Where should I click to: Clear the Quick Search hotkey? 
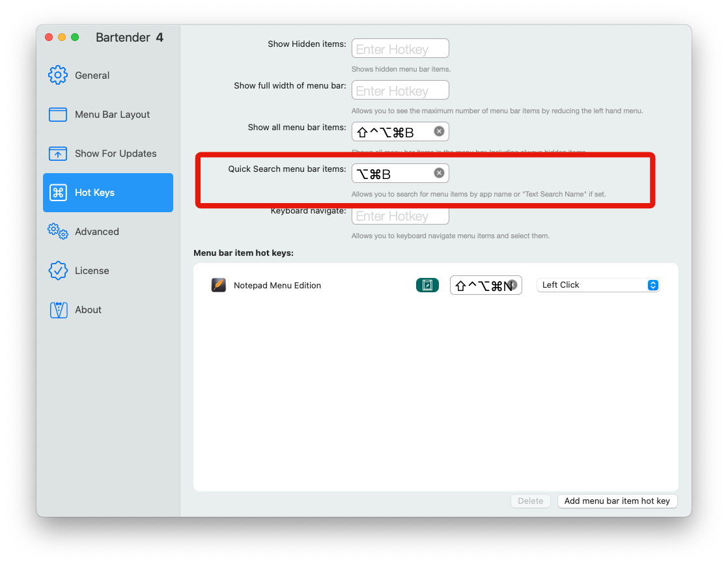pyautogui.click(x=439, y=173)
